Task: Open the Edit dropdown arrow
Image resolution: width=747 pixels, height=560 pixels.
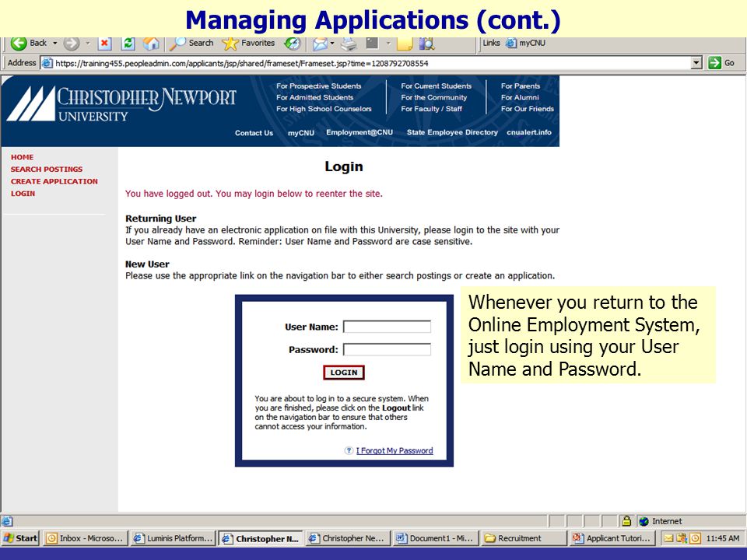Action: (388, 44)
